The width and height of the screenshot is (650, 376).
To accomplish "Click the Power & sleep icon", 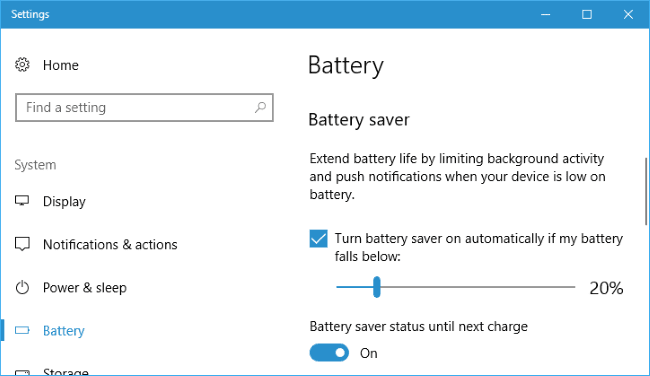I will click(x=22, y=287).
